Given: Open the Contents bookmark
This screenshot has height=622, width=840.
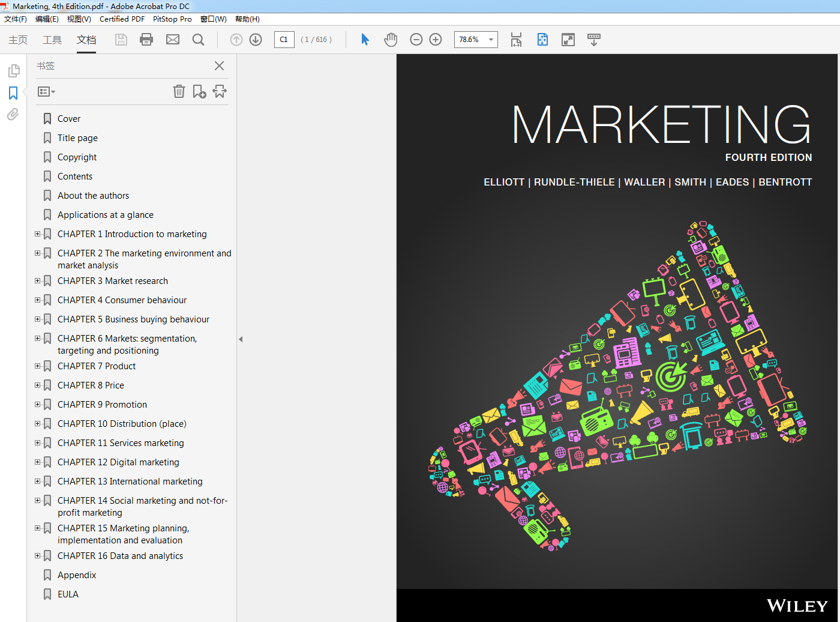Looking at the screenshot, I should (x=75, y=177).
